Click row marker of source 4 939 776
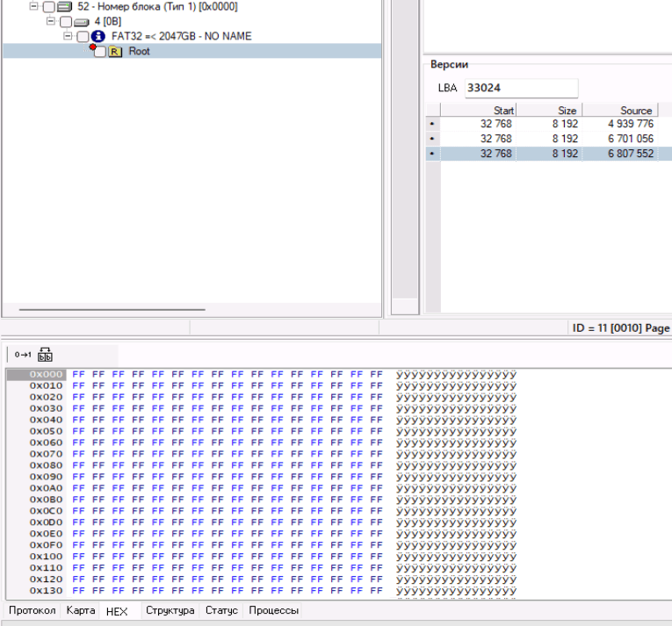The image size is (672, 626). click(431, 125)
